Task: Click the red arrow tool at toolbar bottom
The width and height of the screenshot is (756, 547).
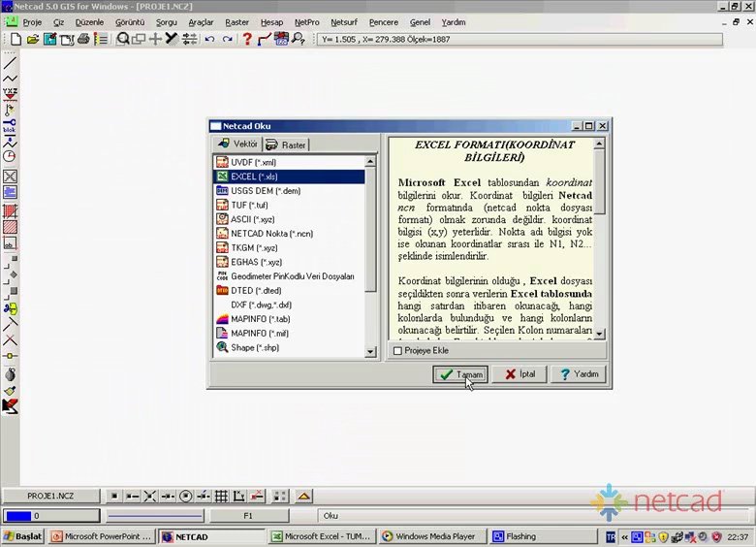Action: pos(10,406)
